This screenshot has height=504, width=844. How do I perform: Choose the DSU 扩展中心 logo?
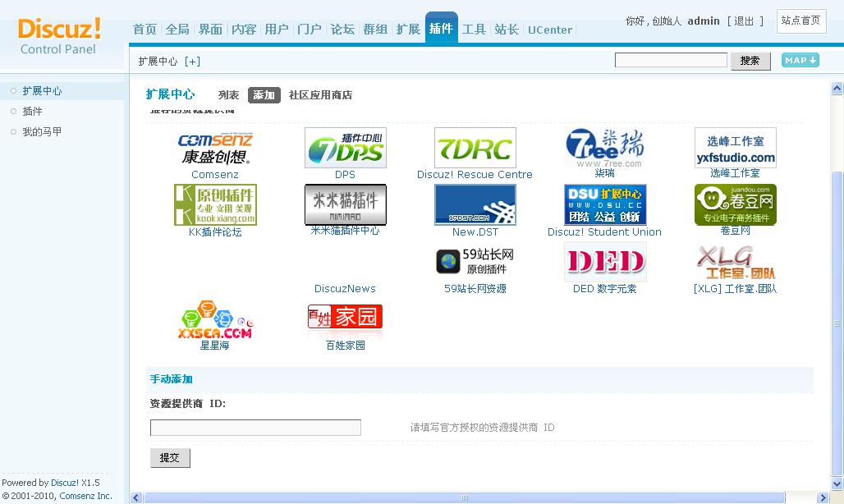click(605, 205)
